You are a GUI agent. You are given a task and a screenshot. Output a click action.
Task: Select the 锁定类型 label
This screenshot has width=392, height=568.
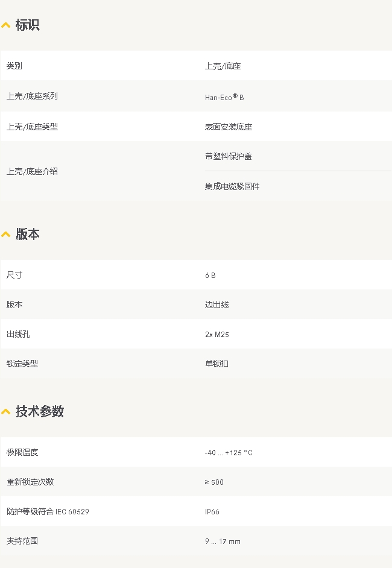(22, 364)
